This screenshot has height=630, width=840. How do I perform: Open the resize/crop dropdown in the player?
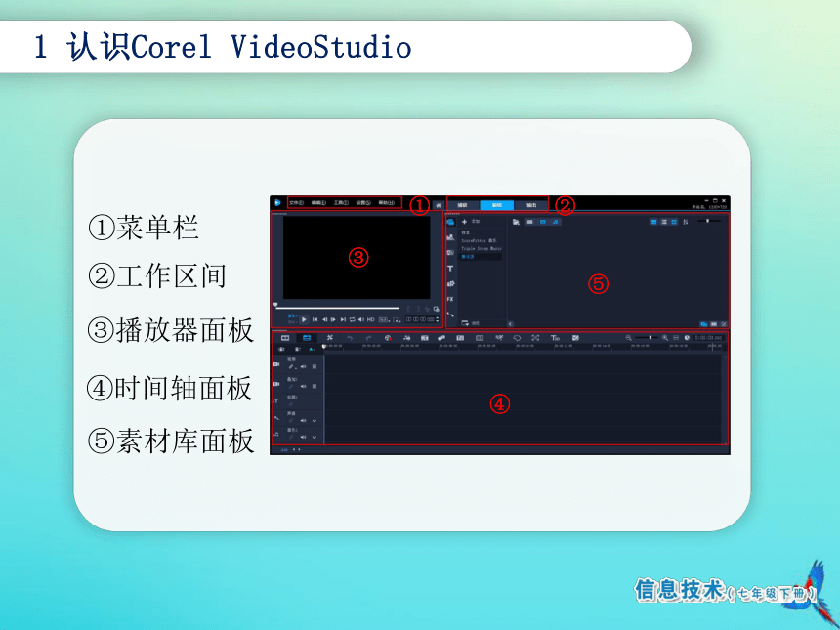tap(397, 319)
